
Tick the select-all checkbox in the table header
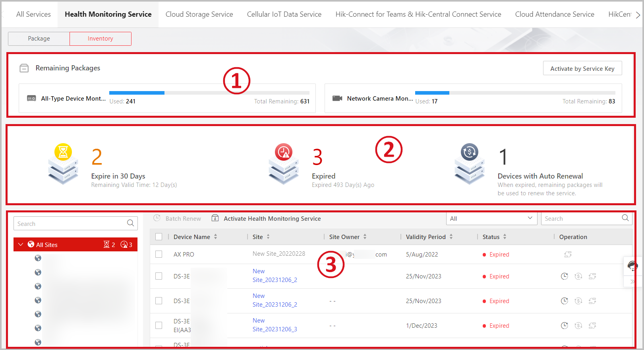159,237
